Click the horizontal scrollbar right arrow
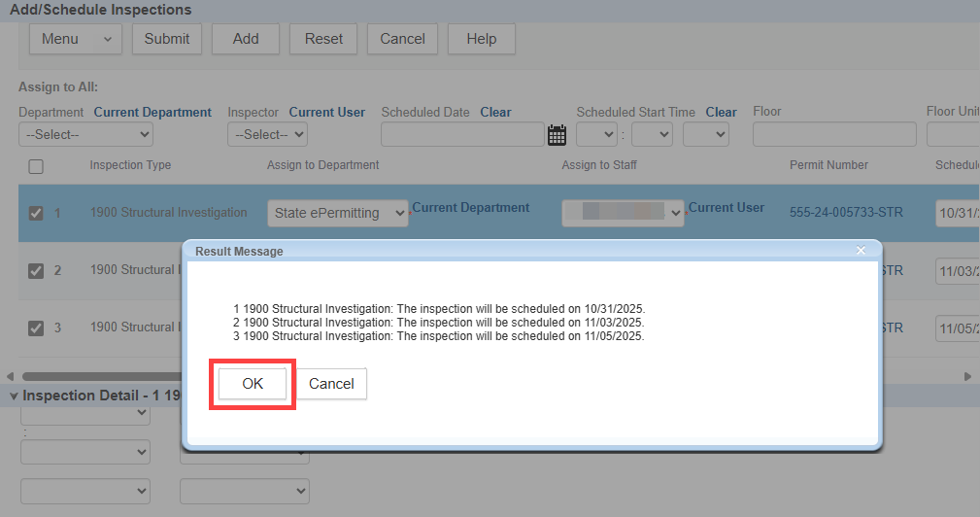Screen dimensions: 980x517 [x=967, y=376]
